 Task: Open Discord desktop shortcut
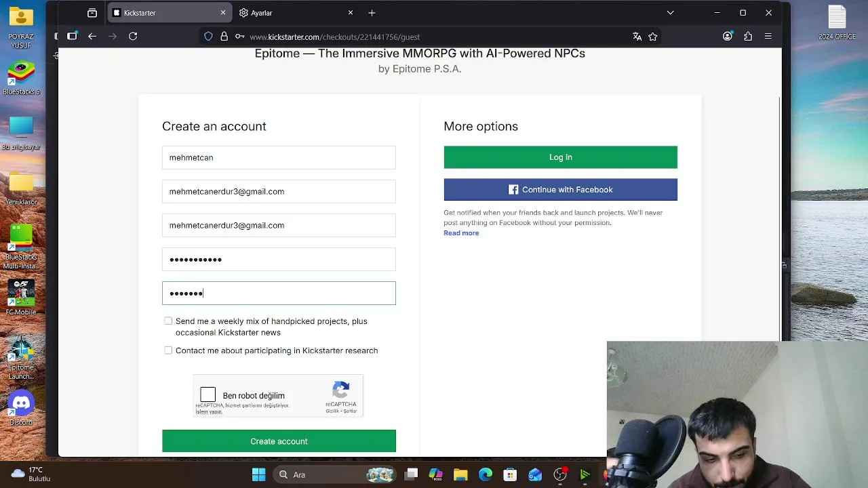pos(21,409)
